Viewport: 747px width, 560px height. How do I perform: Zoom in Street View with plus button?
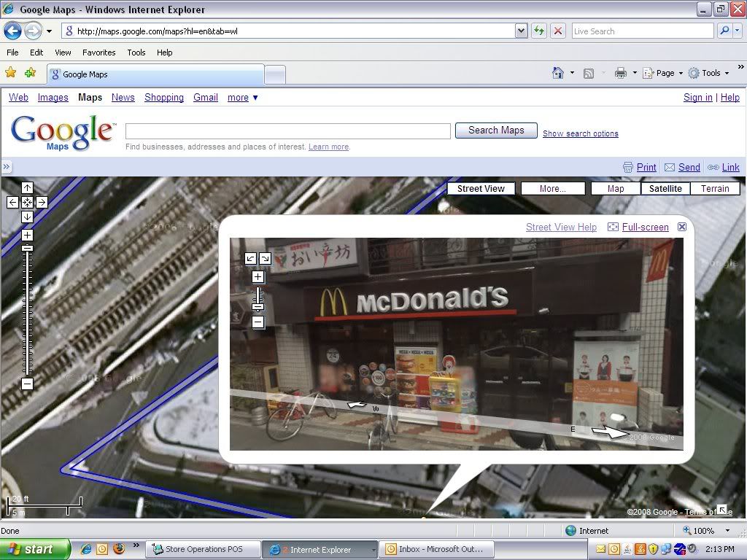(258, 277)
